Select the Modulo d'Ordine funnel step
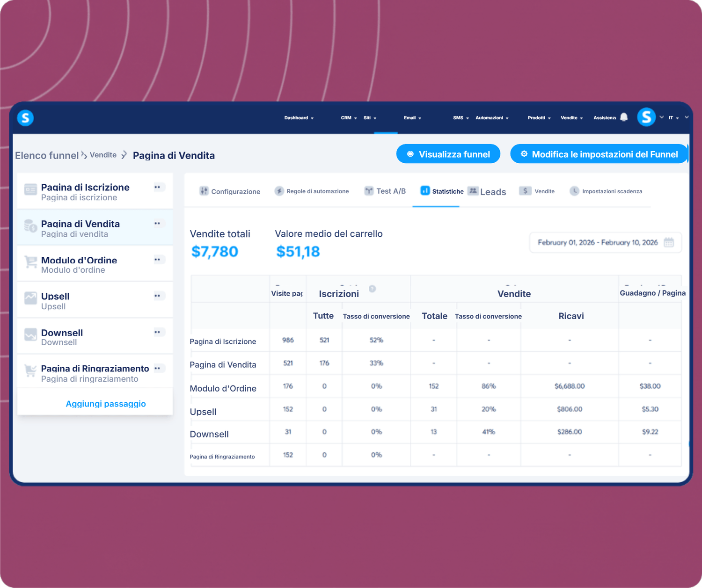Viewport: 702px width, 588px height. pos(95,264)
